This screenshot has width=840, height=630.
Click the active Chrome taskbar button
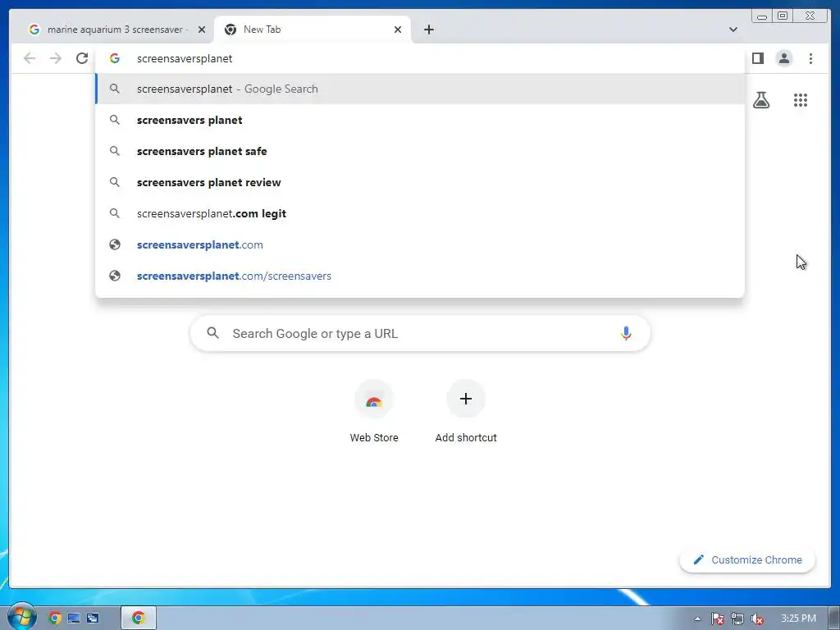coord(138,619)
